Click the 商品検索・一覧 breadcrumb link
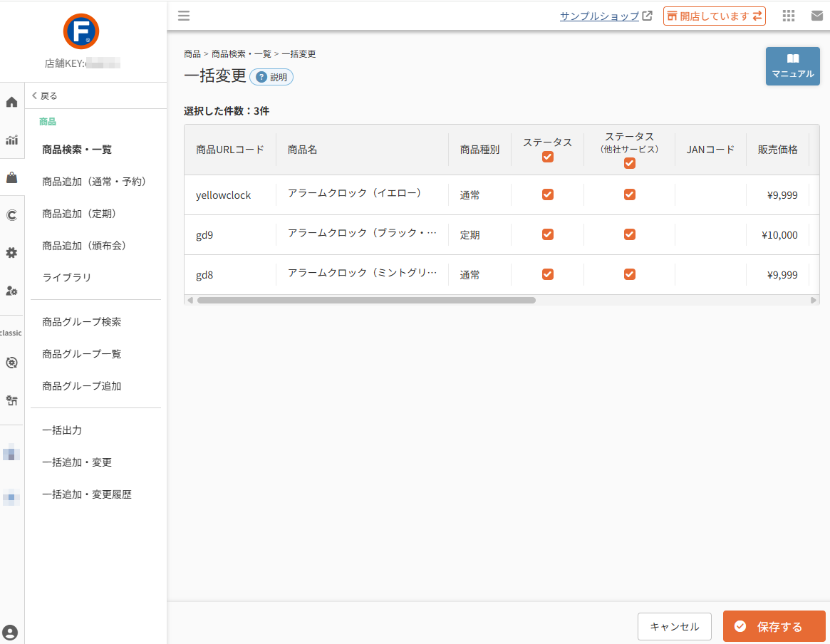The width and height of the screenshot is (830, 644). (242, 54)
